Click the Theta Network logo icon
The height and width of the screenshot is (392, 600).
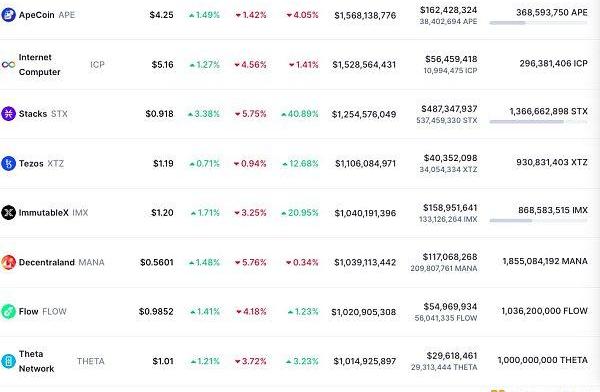pos(8,361)
